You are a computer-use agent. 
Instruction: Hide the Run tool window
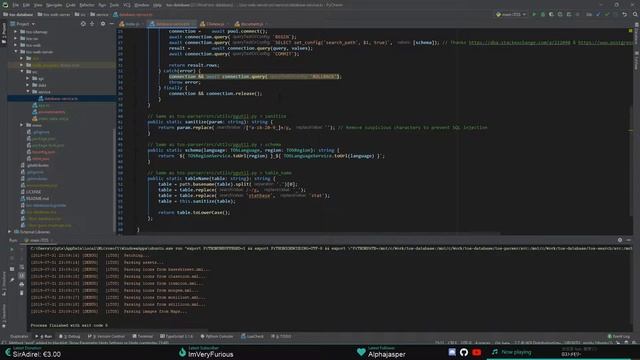(629, 240)
